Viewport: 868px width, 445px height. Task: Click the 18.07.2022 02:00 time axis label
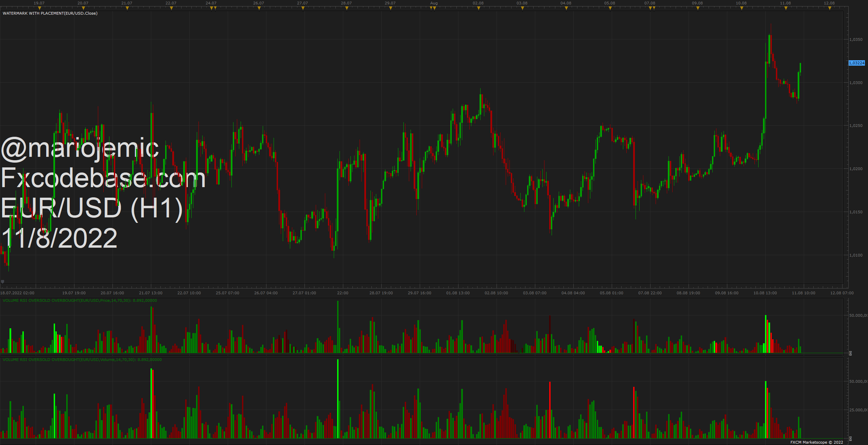click(x=17, y=293)
